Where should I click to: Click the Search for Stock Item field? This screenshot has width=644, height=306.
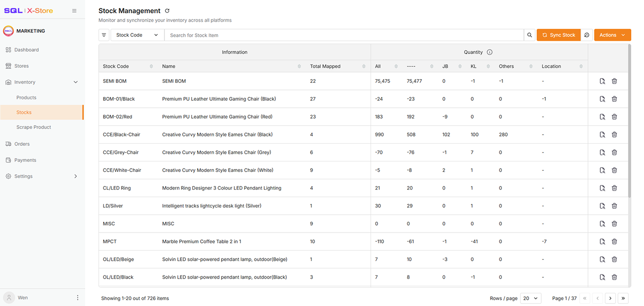(x=344, y=35)
